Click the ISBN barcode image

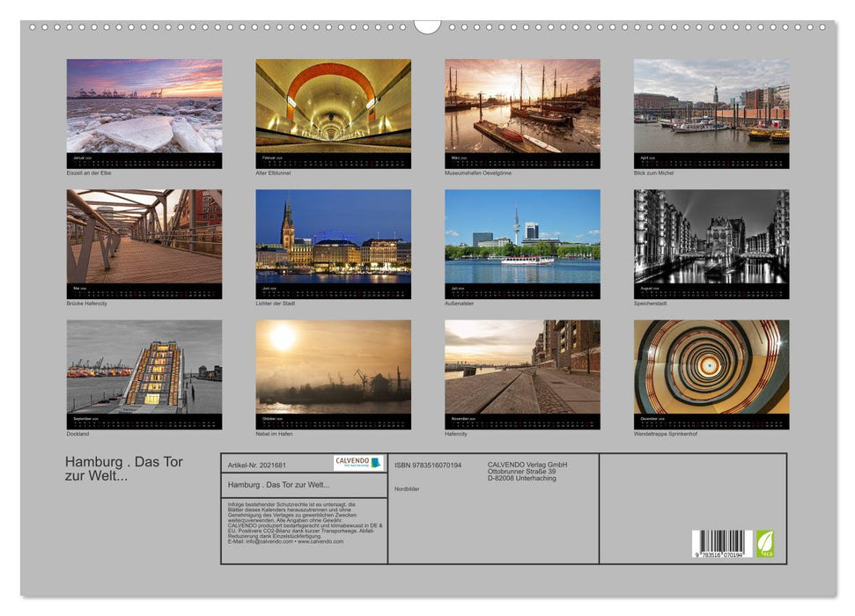(x=721, y=545)
